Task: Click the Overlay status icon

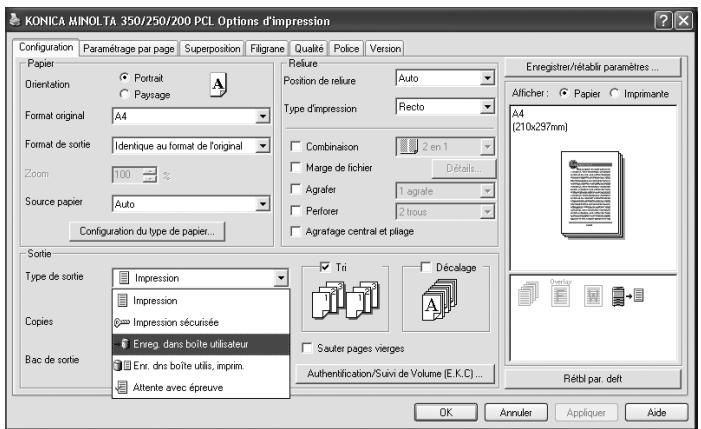Action: click(561, 293)
